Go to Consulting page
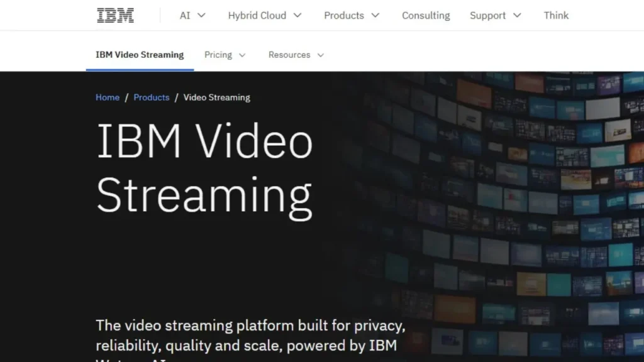The image size is (644, 362). [426, 15]
